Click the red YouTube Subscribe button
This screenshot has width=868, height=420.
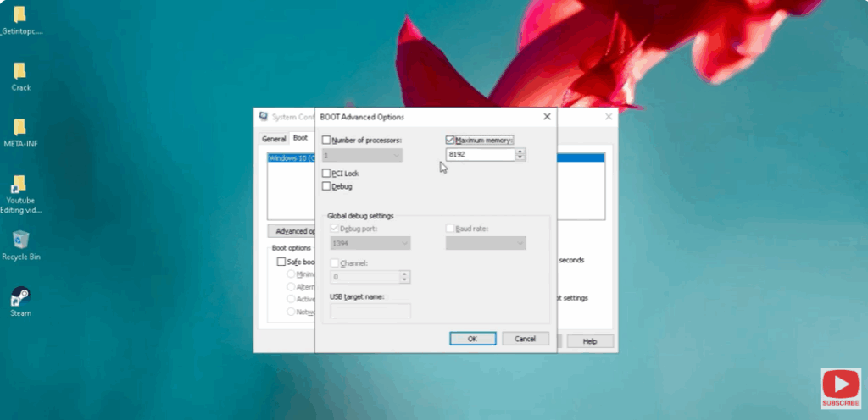click(840, 389)
